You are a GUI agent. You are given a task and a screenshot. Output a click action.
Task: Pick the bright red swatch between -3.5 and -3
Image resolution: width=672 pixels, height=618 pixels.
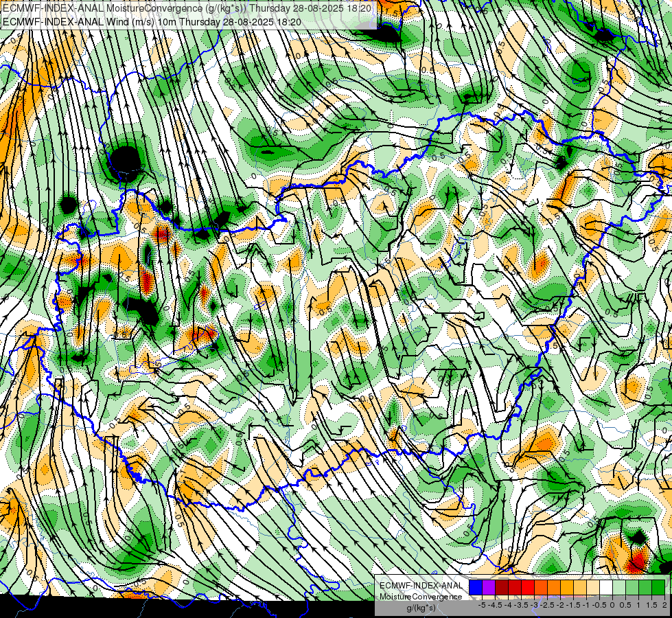tap(528, 588)
